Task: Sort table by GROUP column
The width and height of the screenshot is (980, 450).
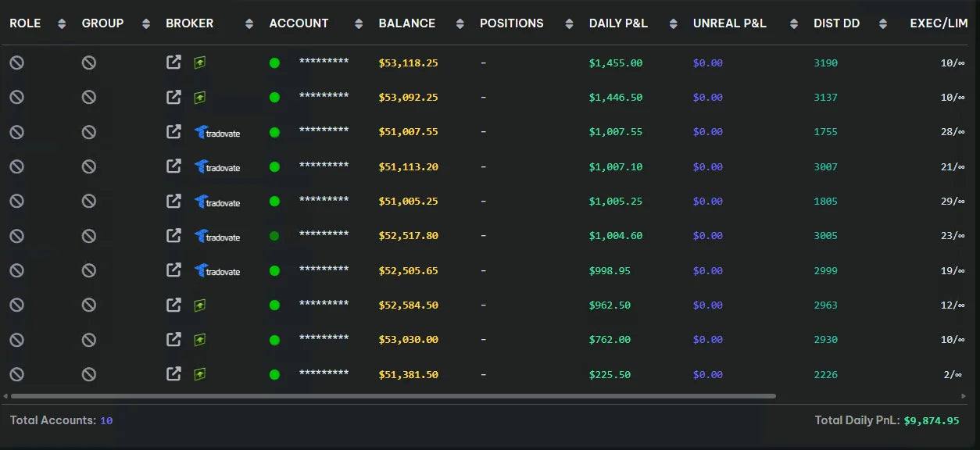Action: [146, 24]
